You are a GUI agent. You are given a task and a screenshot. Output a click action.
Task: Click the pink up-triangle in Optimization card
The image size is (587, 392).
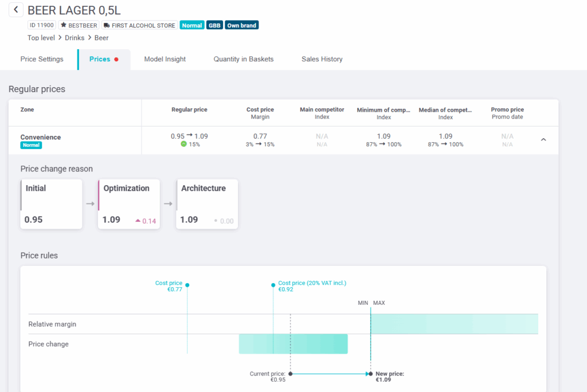pyautogui.click(x=138, y=221)
